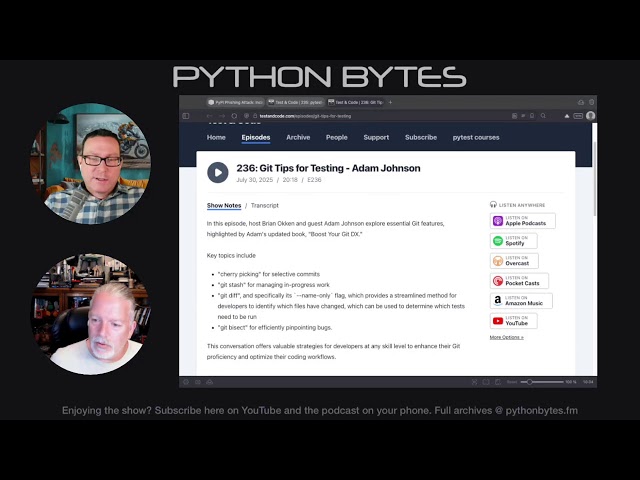Click the padlock site info icon
640x480 pixels.
click(255, 116)
